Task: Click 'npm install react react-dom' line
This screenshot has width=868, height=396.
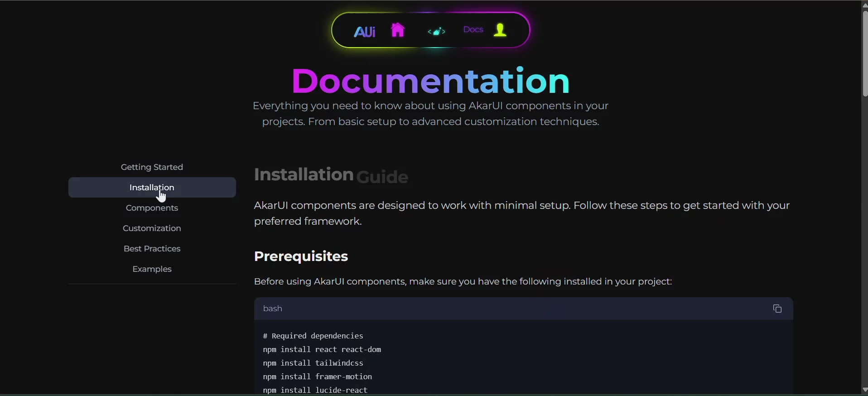Action: 322,349
